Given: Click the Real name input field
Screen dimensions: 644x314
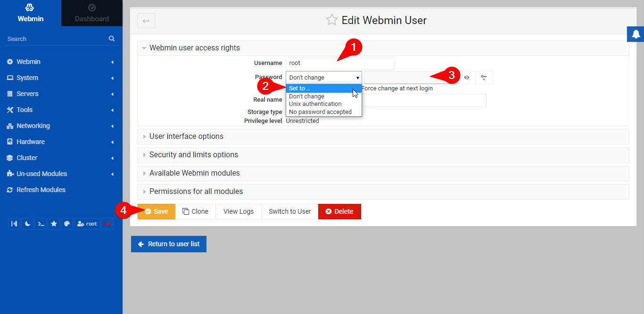Looking at the screenshot, I should (x=386, y=100).
